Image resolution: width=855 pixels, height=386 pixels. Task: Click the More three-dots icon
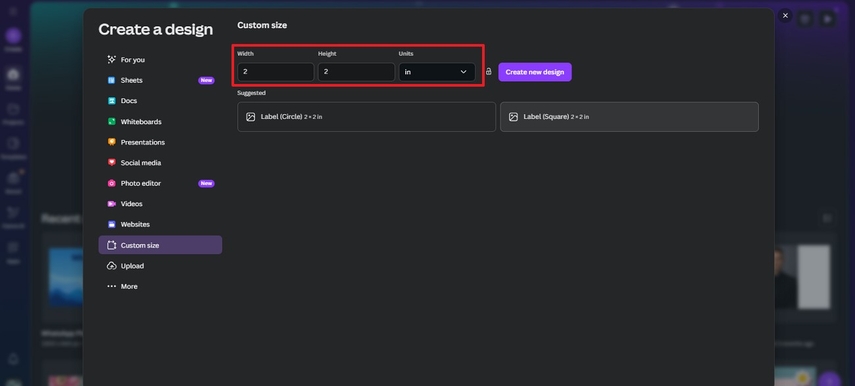point(111,286)
